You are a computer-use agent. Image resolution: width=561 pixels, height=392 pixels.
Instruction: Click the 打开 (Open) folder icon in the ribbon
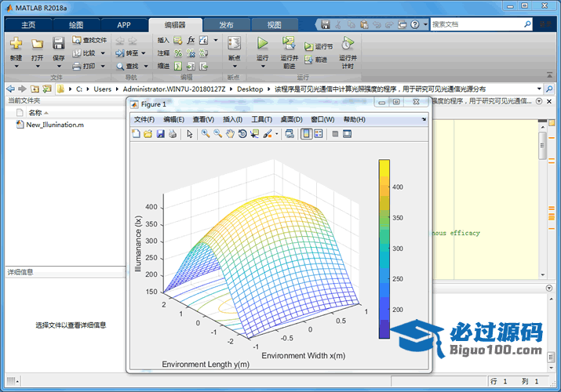coord(37,44)
